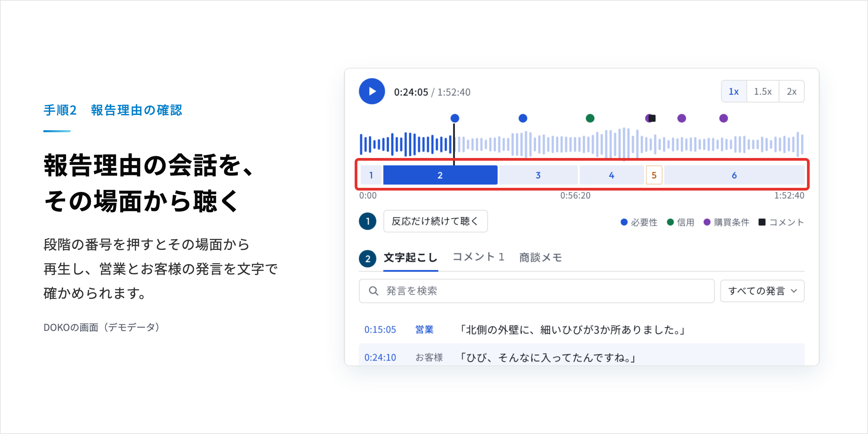868x434 pixels.
Task: Click second blue 必要性 marker dot
Action: coord(523,118)
